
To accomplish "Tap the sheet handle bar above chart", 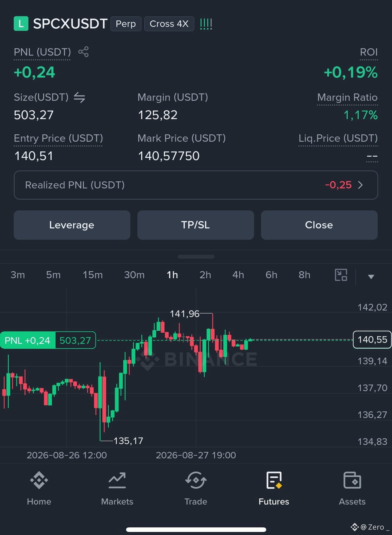I will click(196, 257).
